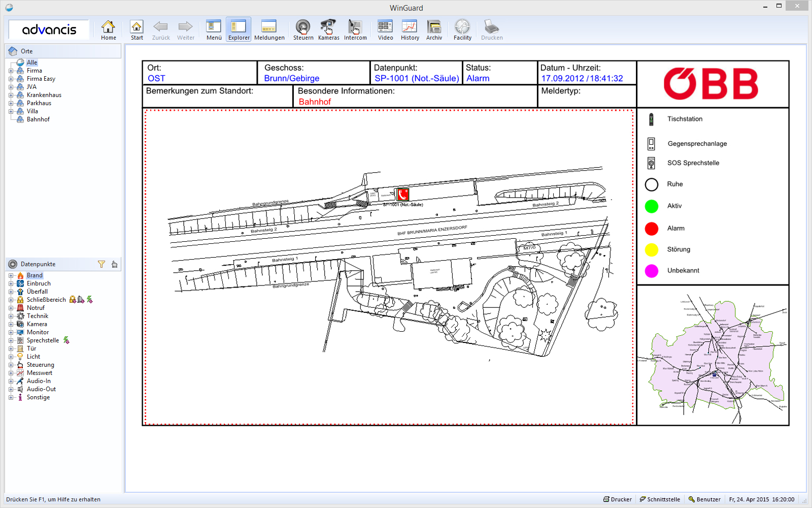Open the Menü toolbar icon
The image size is (812, 508).
pyautogui.click(x=214, y=30)
